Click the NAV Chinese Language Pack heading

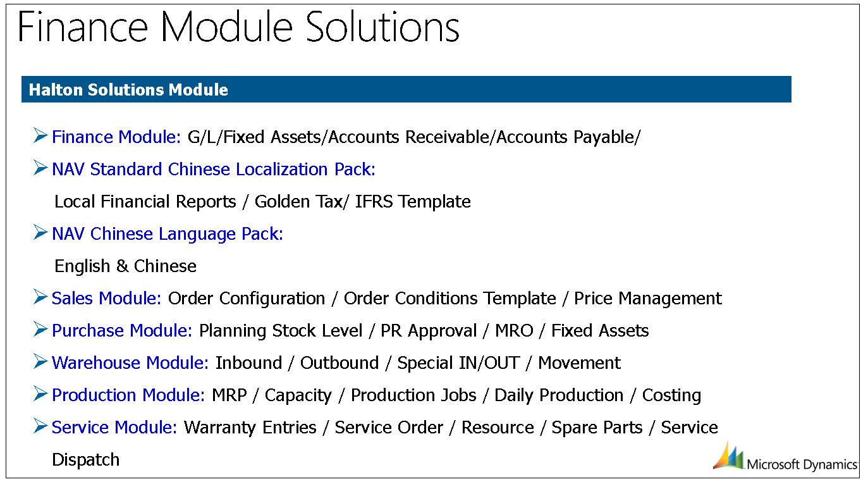tap(168, 234)
